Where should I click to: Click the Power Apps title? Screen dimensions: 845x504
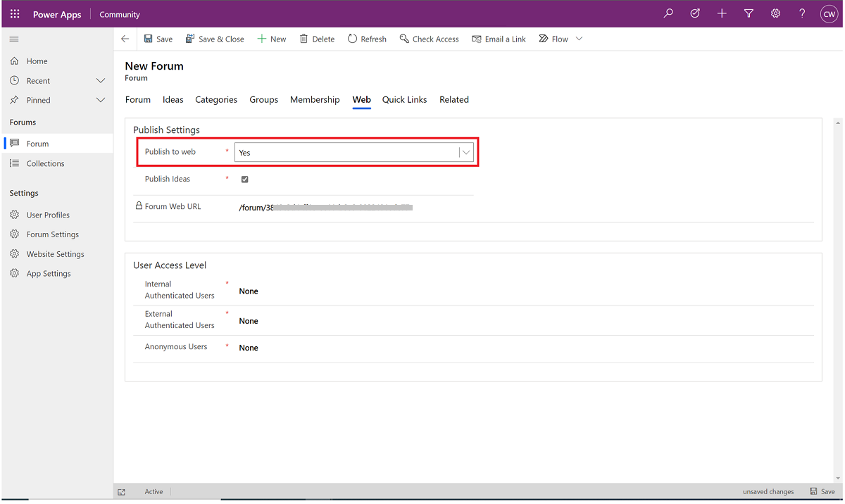57,14
